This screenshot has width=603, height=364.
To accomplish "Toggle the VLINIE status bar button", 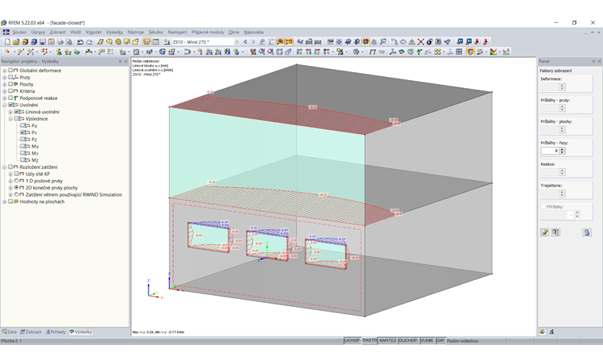I will pyautogui.click(x=427, y=340).
